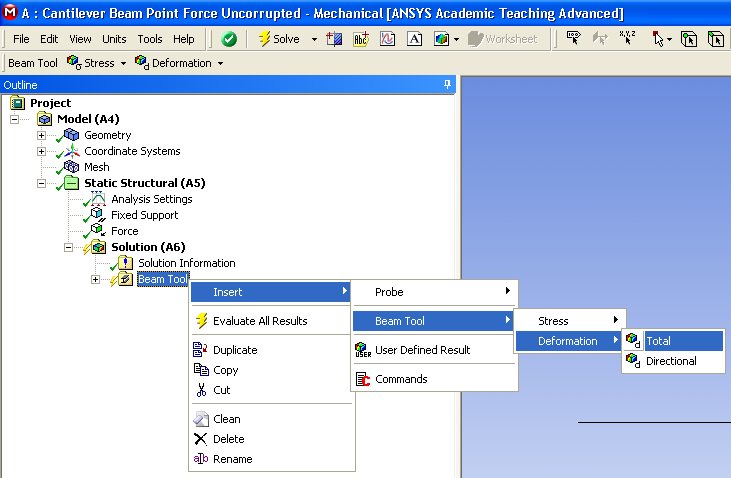
Task: Collapse the Solution (A6) node
Action: [69, 247]
